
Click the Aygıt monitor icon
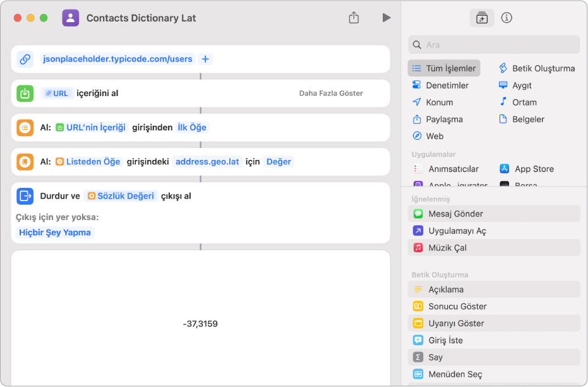(503, 85)
